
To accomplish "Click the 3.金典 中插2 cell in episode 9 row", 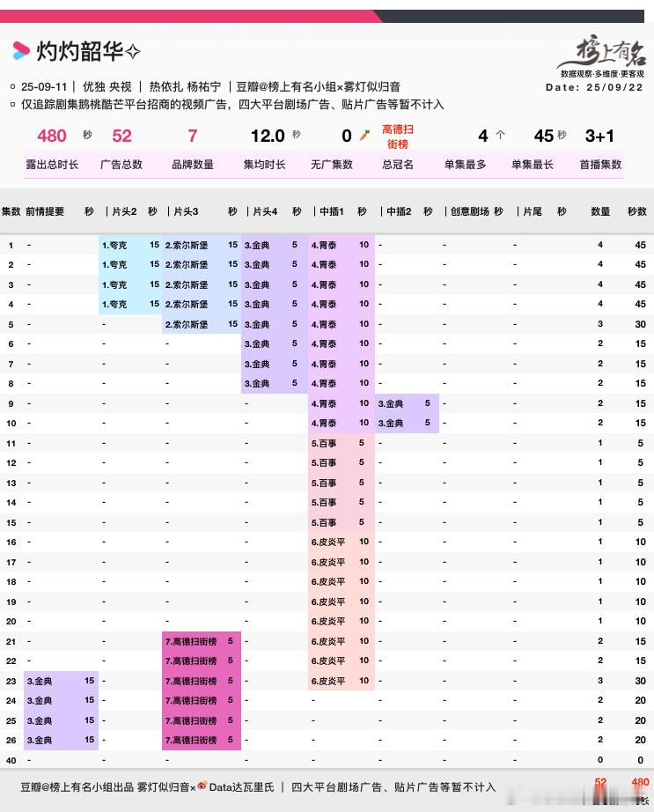I will (391, 404).
